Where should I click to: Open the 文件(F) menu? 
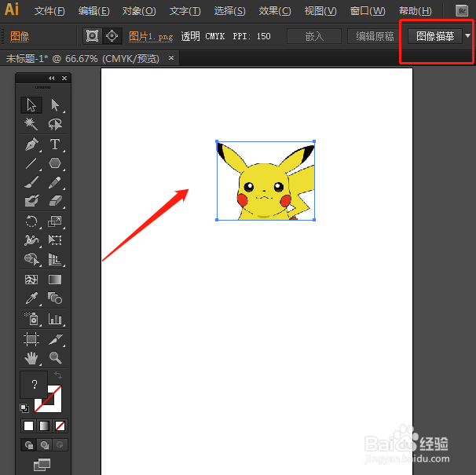49,11
